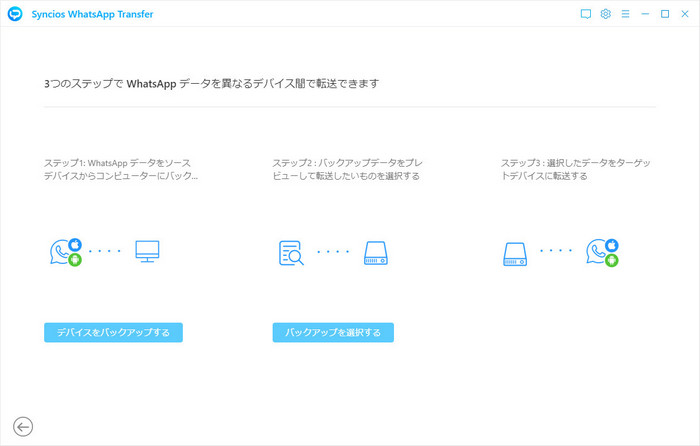Click the step 3 hard drive icon
The width and height of the screenshot is (700, 446).
[515, 254]
